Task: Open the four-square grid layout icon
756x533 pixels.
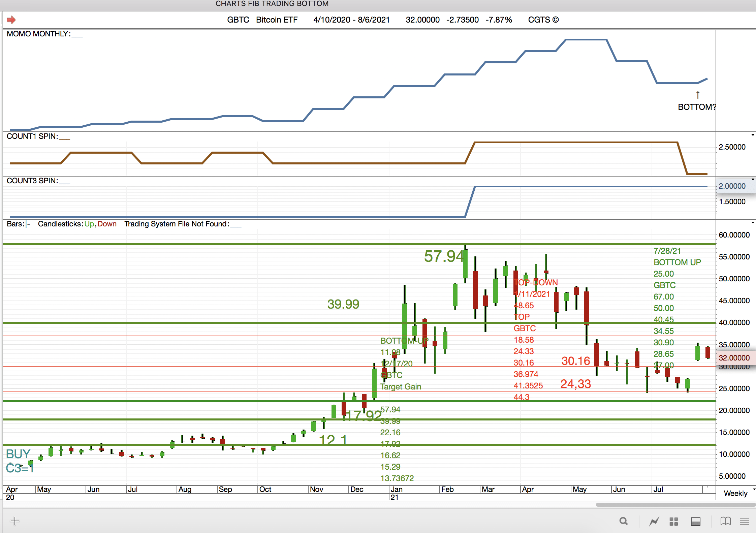Action: pyautogui.click(x=673, y=522)
